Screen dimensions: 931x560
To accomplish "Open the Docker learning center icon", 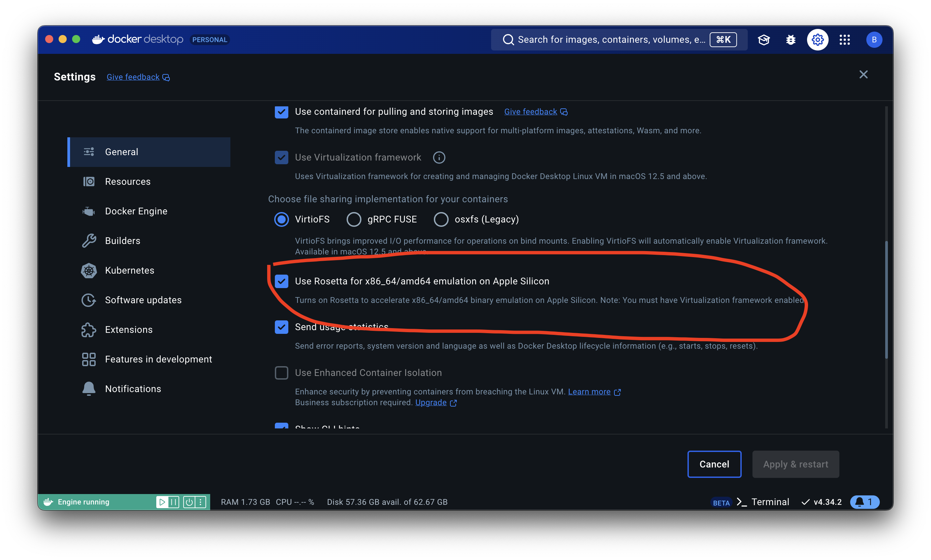I will pos(764,40).
